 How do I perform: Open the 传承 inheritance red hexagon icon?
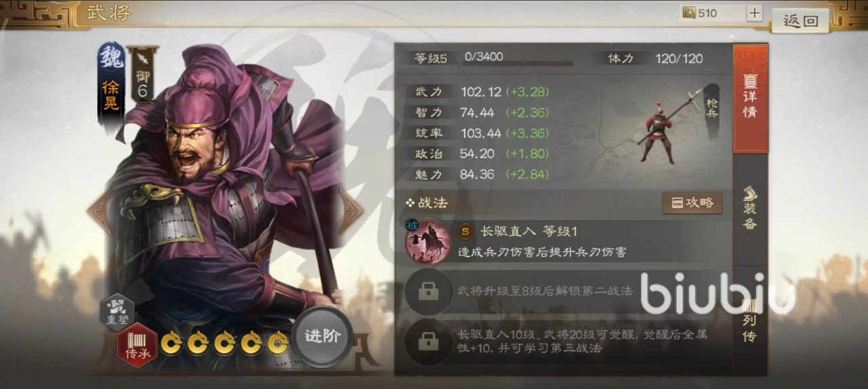coord(137,345)
